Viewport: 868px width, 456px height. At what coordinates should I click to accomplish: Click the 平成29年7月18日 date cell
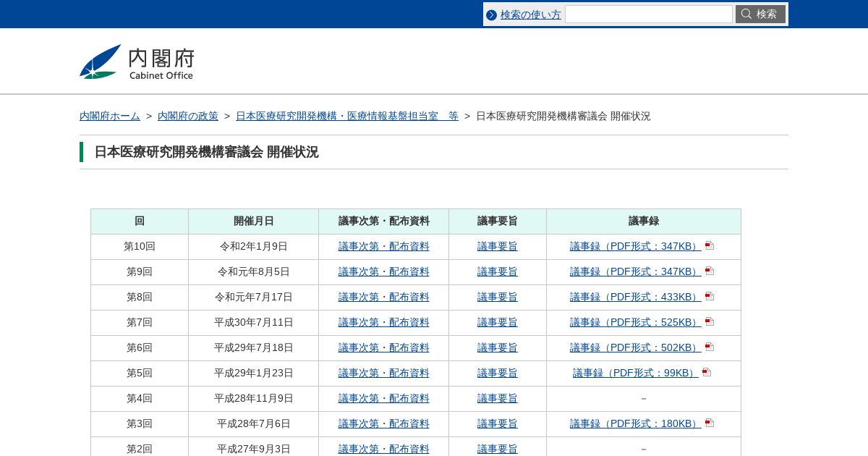pos(254,347)
